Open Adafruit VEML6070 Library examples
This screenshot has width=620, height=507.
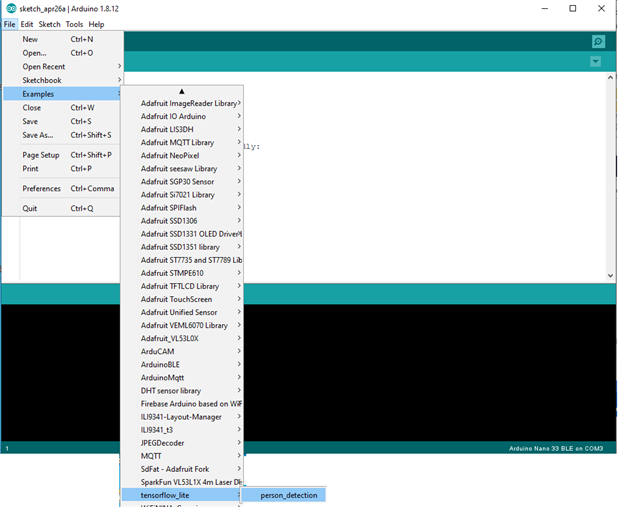[182, 325]
